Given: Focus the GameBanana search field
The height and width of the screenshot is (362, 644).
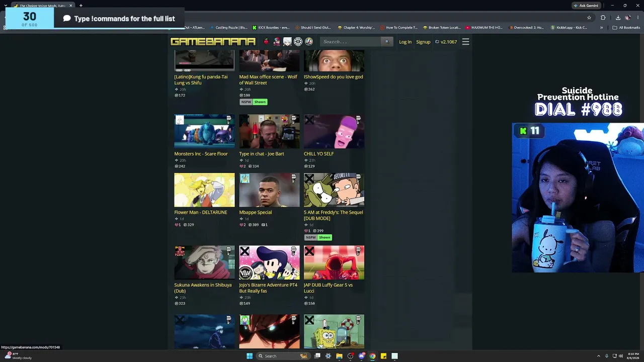Looking at the screenshot, I should tap(351, 42).
